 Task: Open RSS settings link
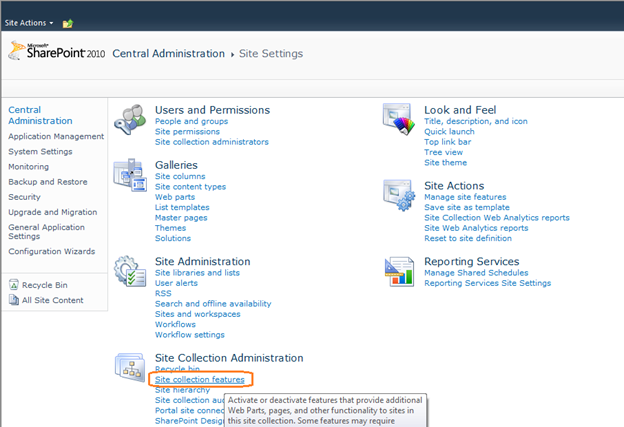163,293
